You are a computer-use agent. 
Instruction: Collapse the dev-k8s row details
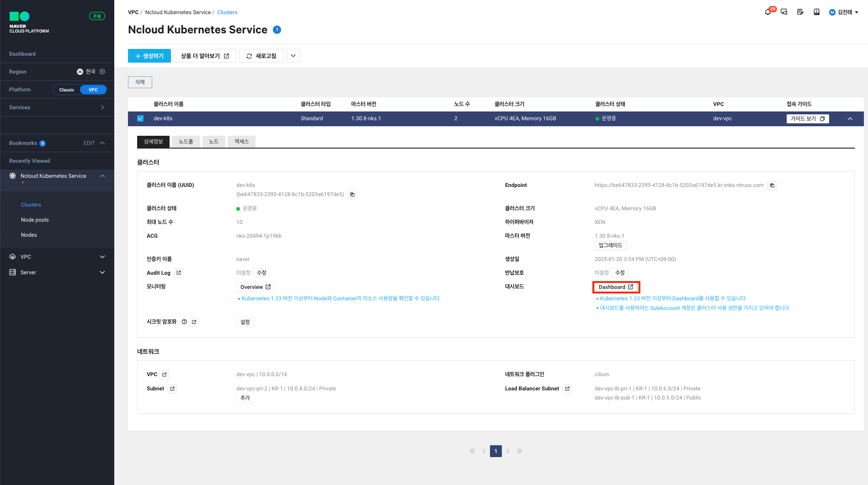pyautogui.click(x=850, y=119)
